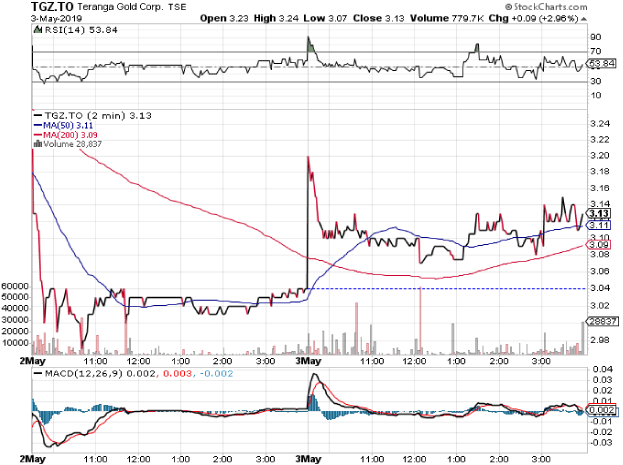The width and height of the screenshot is (623, 465).
Task: Click the 2May date label under MACD panel
Action: tap(32, 458)
